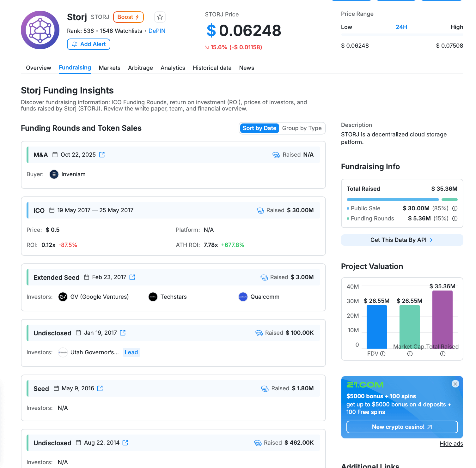Viewport: 476px width, 468px height.
Task: Show info icon under FDV bar
Action: click(x=383, y=354)
